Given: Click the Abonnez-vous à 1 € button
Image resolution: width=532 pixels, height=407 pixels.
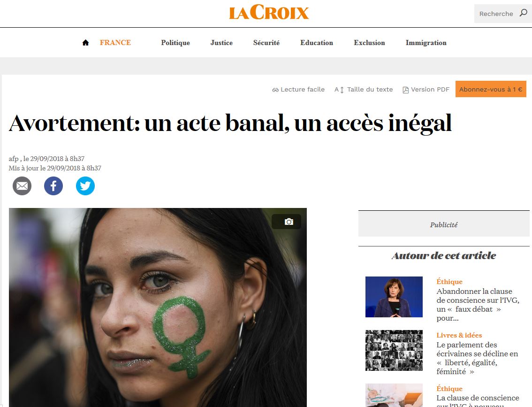Looking at the screenshot, I should point(491,89).
